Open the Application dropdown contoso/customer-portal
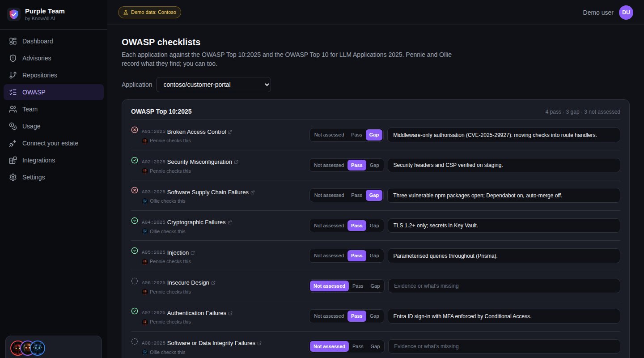Viewport: 644px width, 358px height. [x=213, y=85]
